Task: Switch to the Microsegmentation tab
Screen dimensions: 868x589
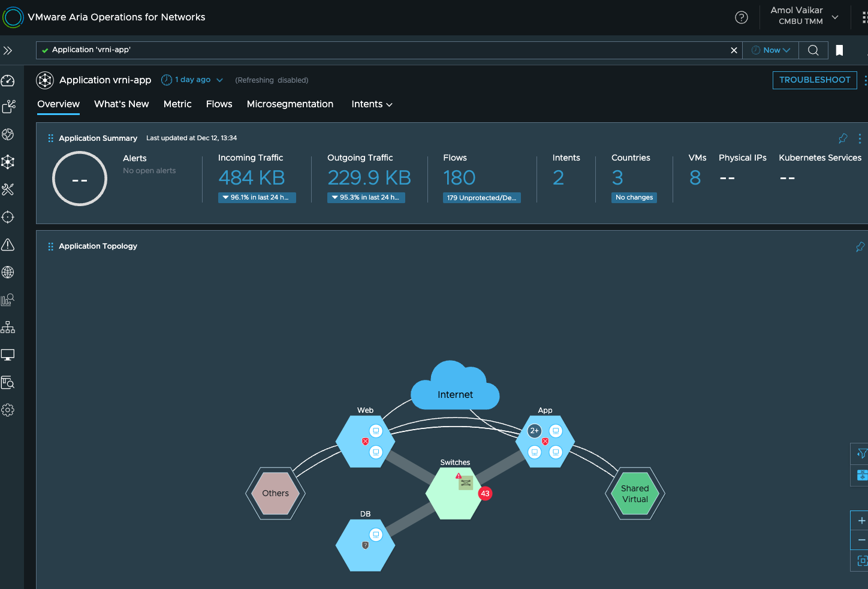Action: coord(290,104)
